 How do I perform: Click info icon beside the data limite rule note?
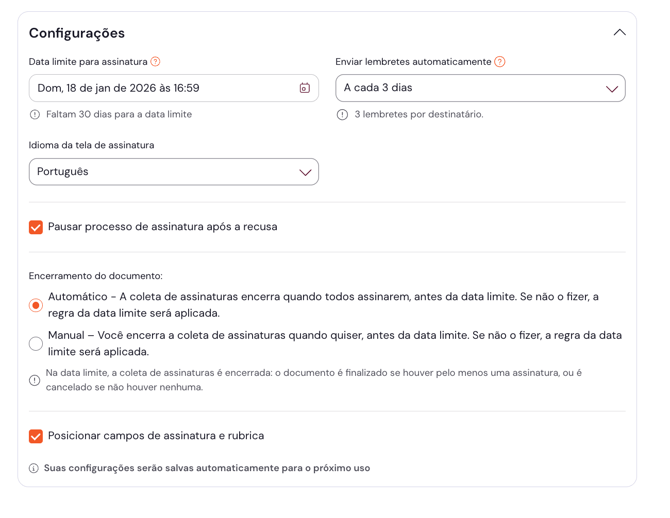tap(35, 380)
